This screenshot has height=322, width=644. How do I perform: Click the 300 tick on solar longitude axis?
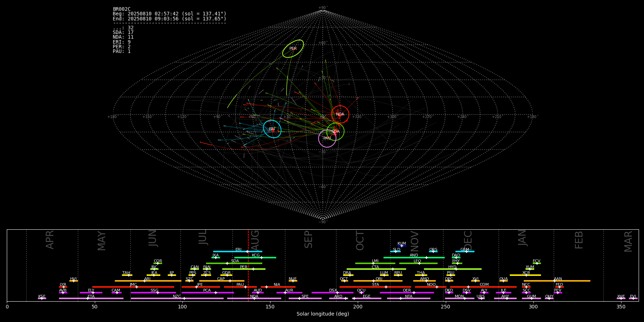point(533,307)
